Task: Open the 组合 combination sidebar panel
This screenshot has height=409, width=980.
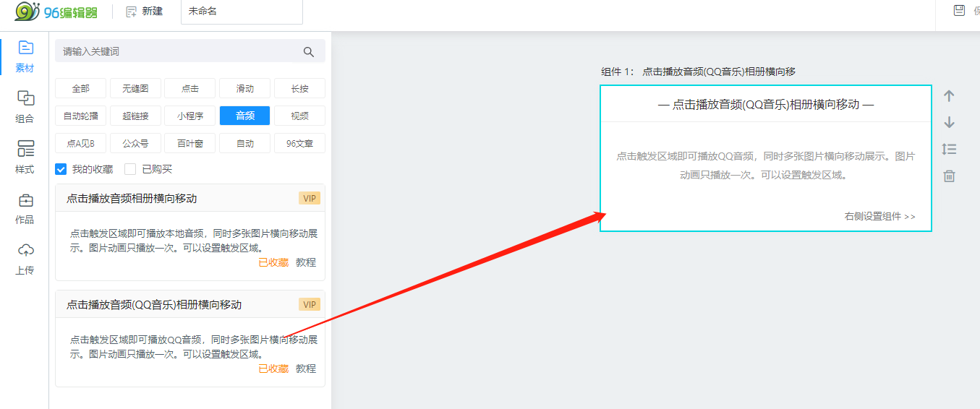Action: (25, 107)
